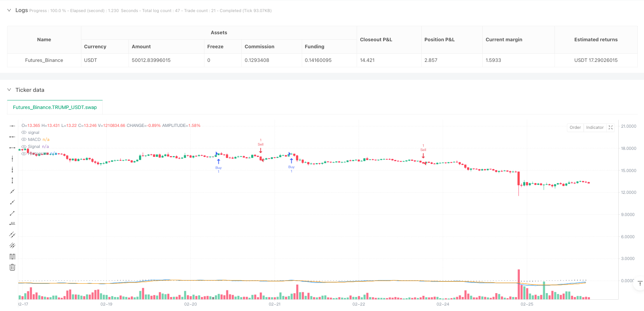Click the OHLC readout line above chart

111,125
